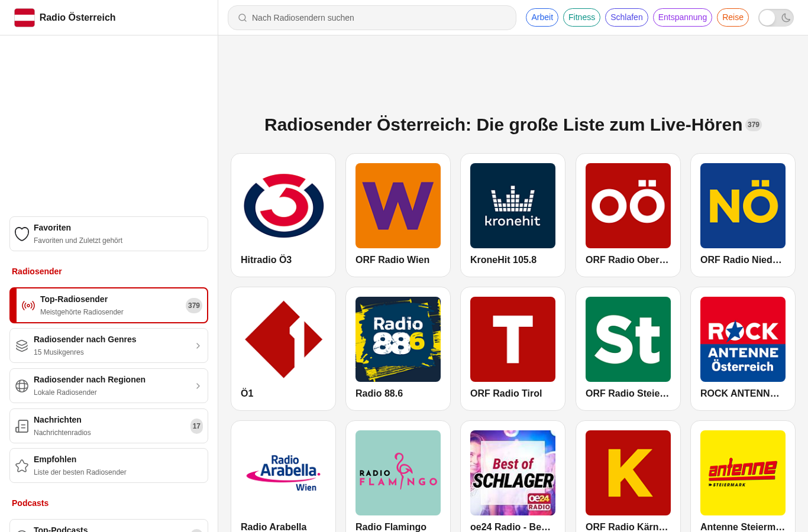Expand Radiosender nach Regionen chevron

198,386
